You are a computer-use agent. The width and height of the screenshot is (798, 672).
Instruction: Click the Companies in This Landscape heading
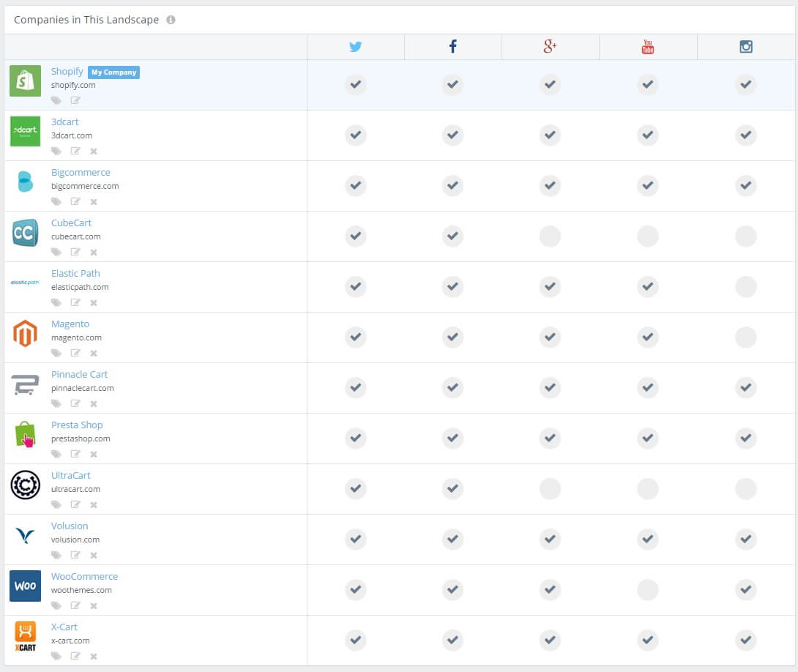click(86, 20)
